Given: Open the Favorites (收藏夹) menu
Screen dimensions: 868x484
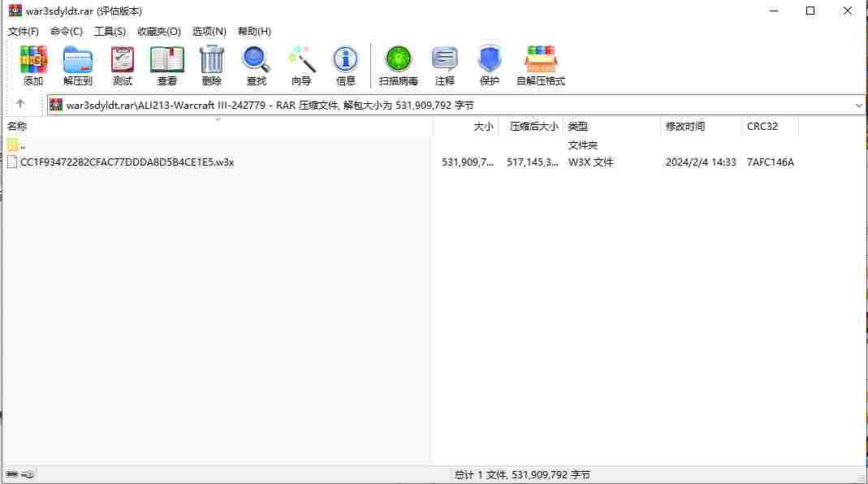Looking at the screenshot, I should [159, 32].
